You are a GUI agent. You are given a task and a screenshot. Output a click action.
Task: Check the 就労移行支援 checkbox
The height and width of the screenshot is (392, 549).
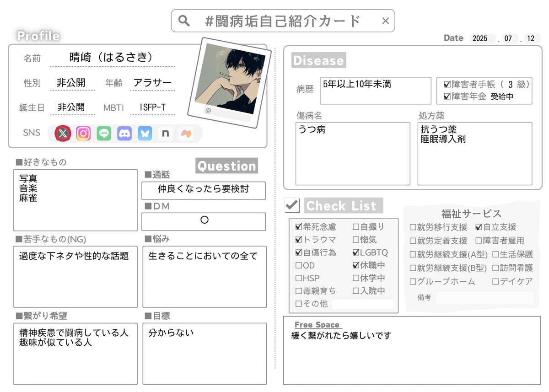pyautogui.click(x=413, y=227)
